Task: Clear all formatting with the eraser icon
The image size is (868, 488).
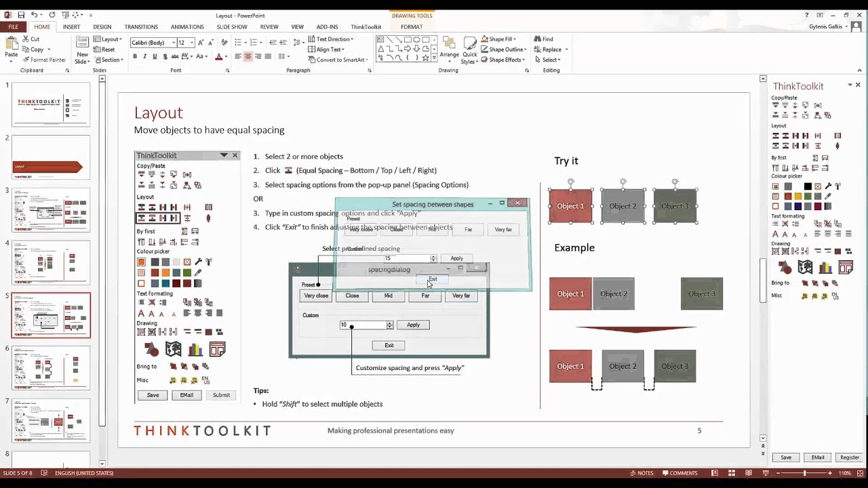Action: coord(224,43)
